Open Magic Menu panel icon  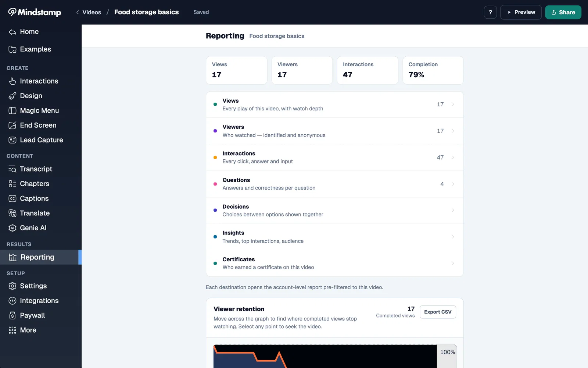pos(12,110)
